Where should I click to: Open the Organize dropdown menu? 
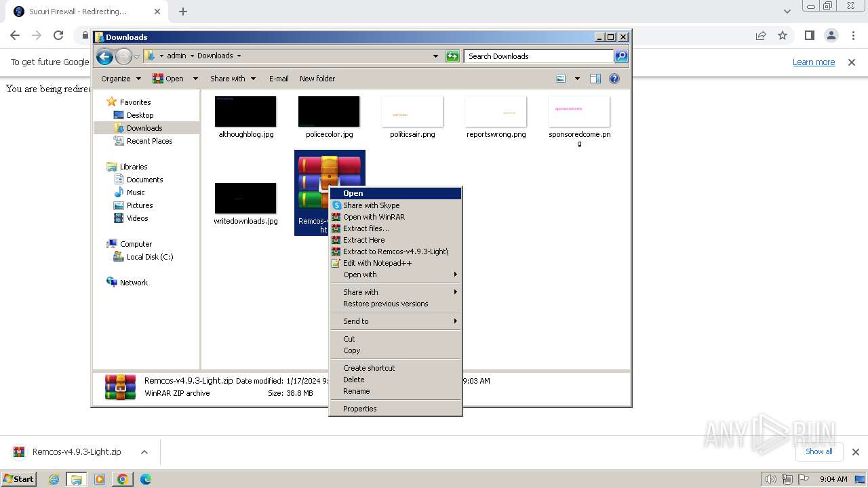[121, 79]
